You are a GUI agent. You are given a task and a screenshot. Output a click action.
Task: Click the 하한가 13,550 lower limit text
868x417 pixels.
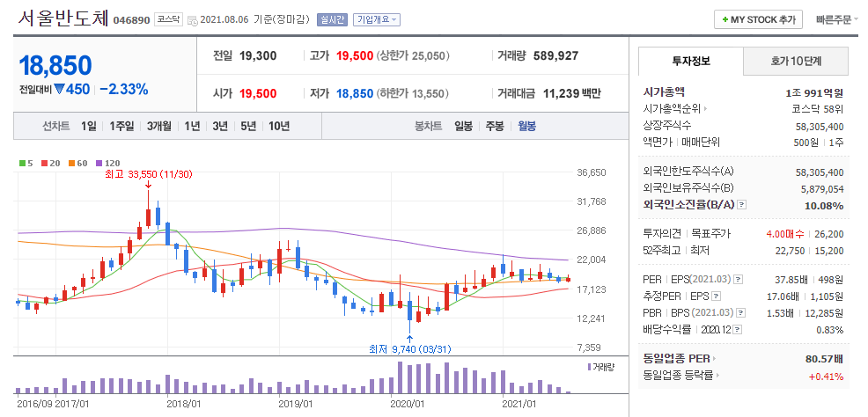pyautogui.click(x=413, y=93)
